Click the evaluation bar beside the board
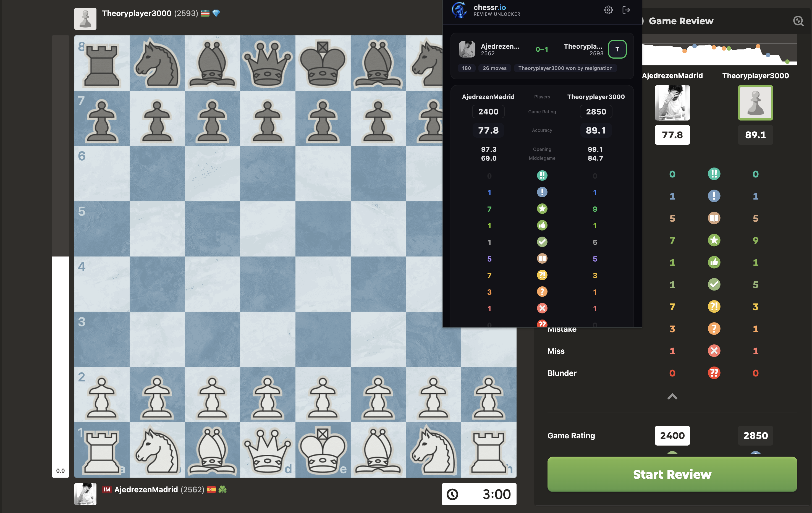Image resolution: width=812 pixels, height=513 pixels. (x=60, y=256)
